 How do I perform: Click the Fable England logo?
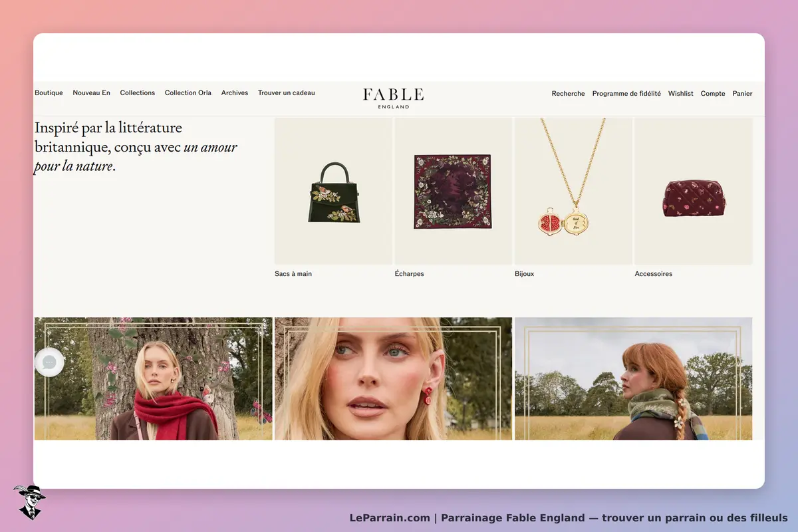(393, 97)
